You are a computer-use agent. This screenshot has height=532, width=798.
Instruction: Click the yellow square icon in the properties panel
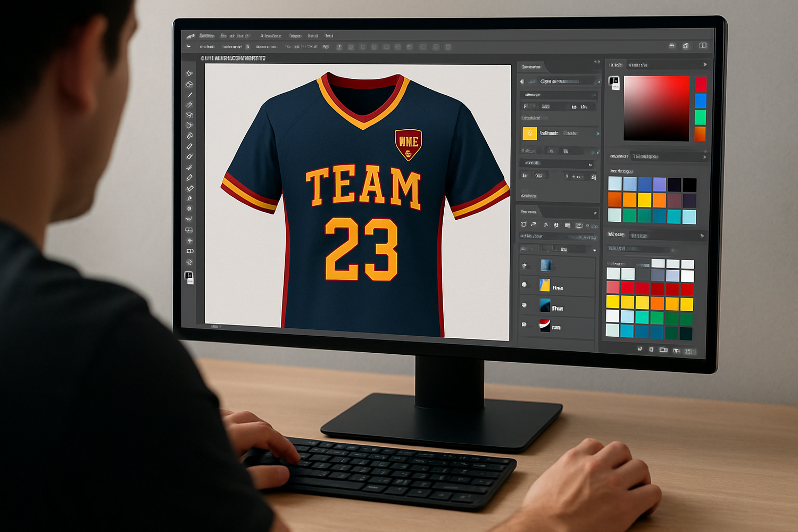[x=529, y=133]
